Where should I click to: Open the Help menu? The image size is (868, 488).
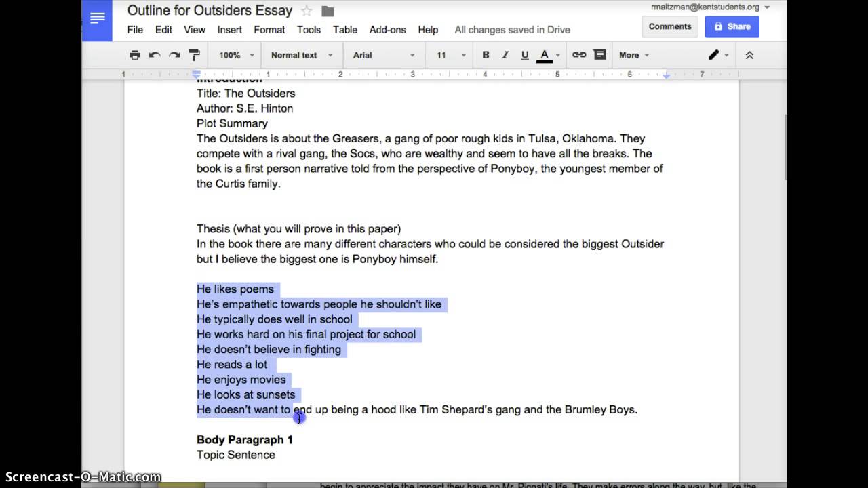click(x=428, y=30)
